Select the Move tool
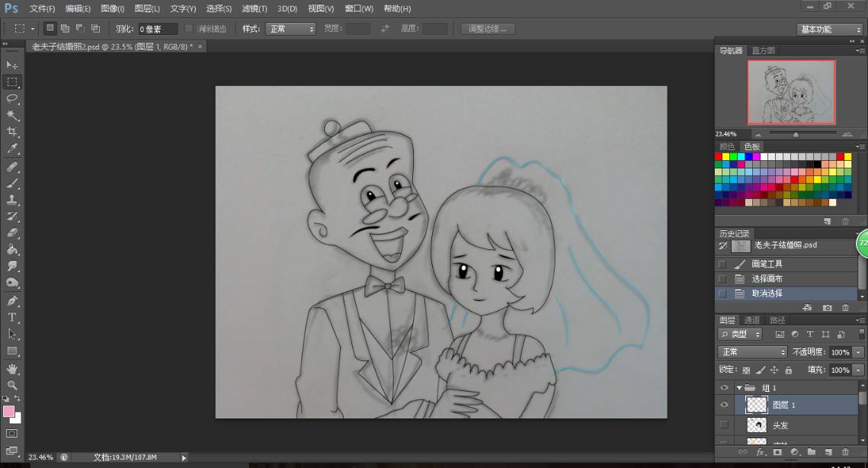 tap(11, 66)
